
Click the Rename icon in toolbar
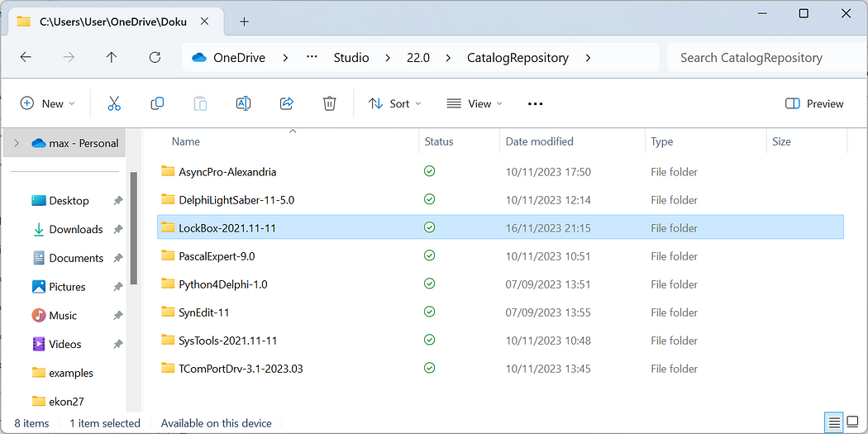[243, 103]
